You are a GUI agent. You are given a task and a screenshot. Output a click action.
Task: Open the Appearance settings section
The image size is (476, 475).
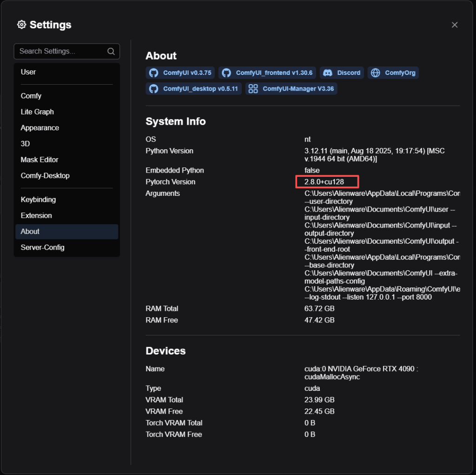40,128
